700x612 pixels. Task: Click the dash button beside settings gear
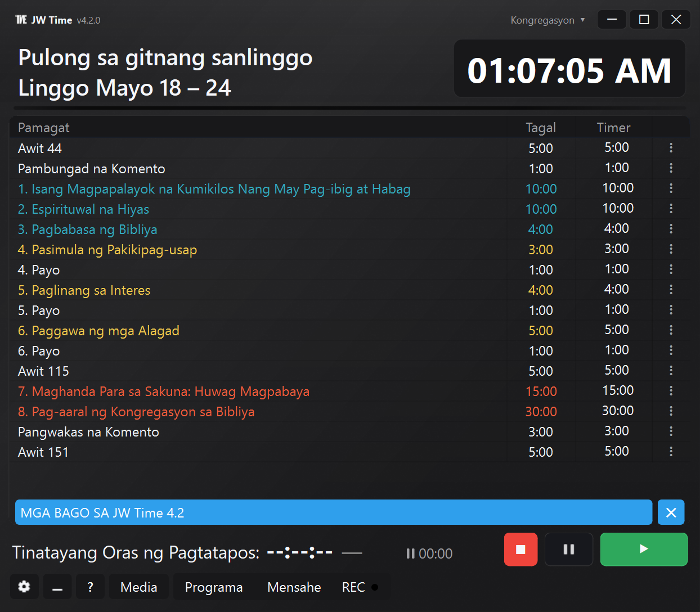click(57, 587)
